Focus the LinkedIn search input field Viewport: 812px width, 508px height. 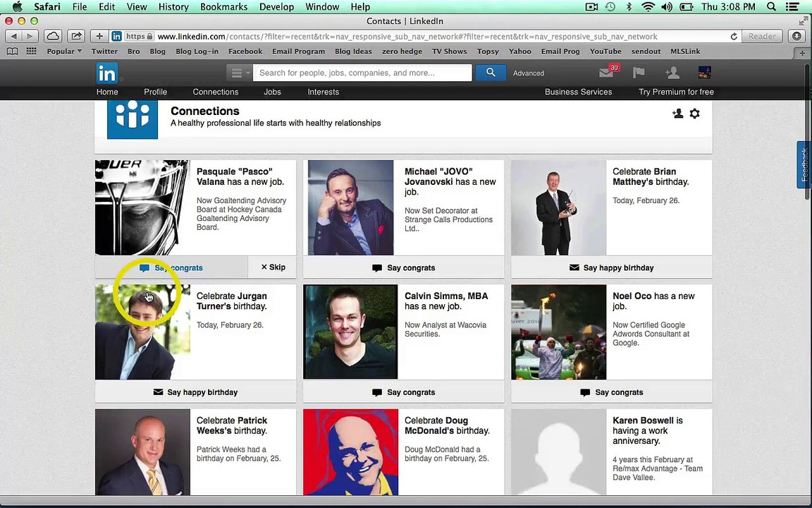click(362, 73)
